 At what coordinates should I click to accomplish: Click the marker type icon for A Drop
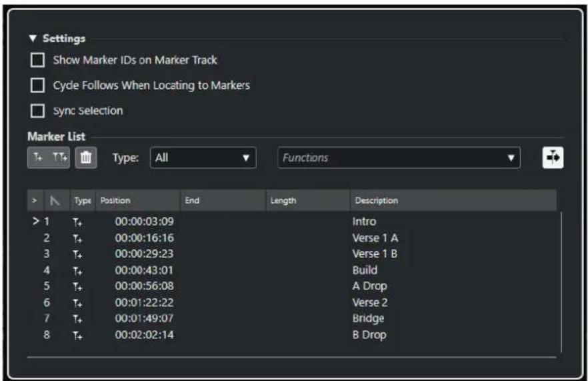(77, 287)
